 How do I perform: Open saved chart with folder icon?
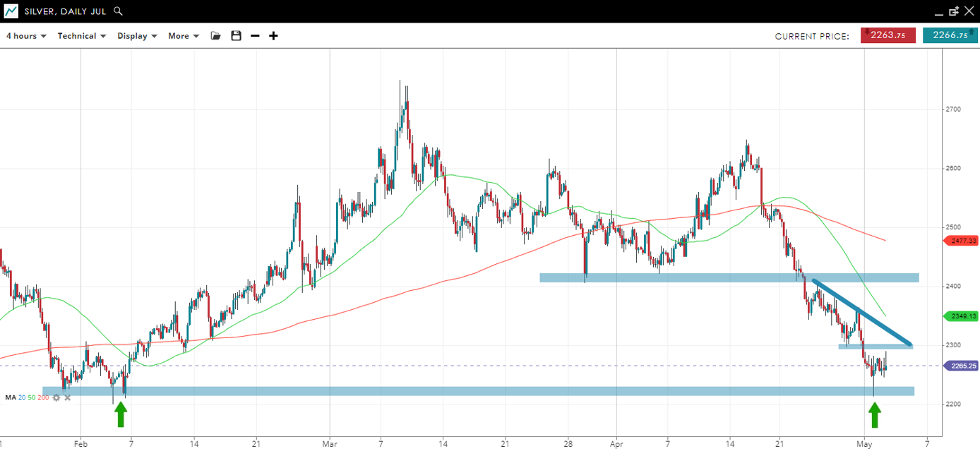(x=216, y=36)
